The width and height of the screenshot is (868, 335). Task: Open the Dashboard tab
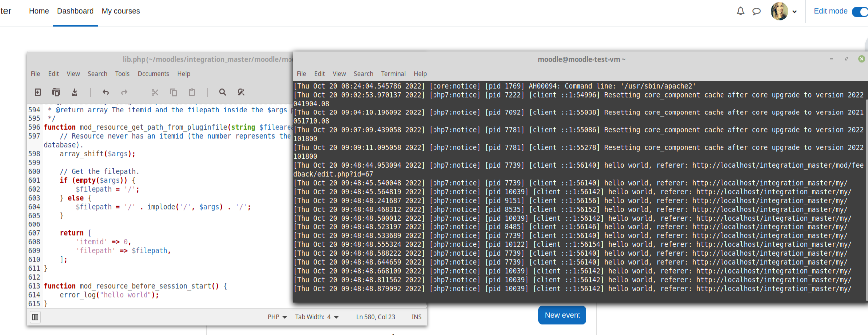point(75,11)
